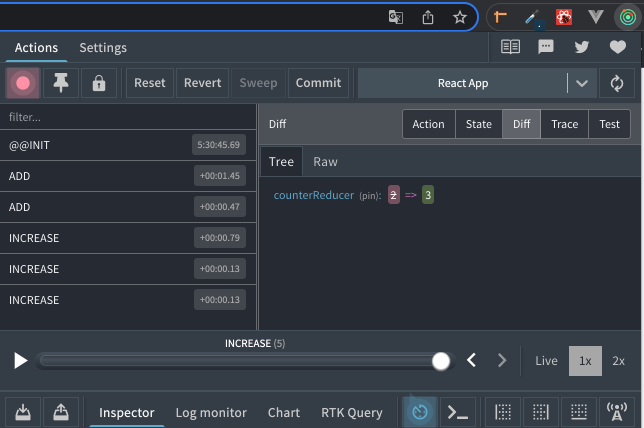Select 1x playback speed
The height and width of the screenshot is (428, 644).
(585, 361)
